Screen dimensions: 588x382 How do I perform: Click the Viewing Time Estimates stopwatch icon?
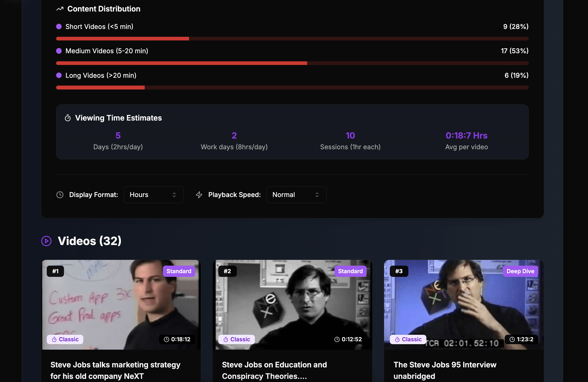68,118
